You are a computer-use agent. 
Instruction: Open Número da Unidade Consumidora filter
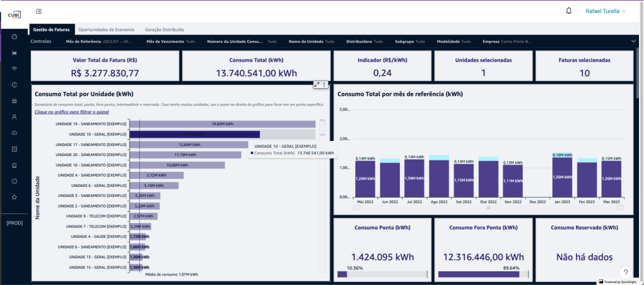(242, 42)
